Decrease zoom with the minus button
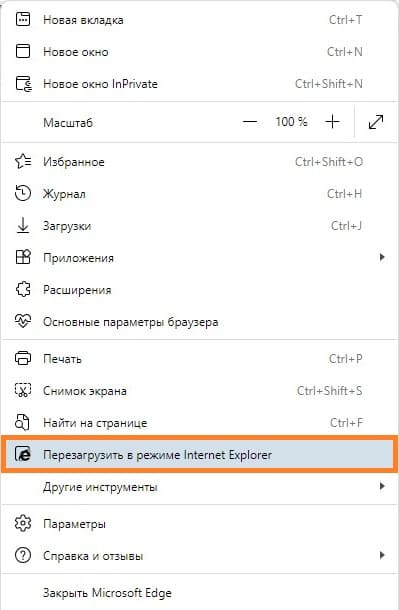 pyautogui.click(x=250, y=122)
